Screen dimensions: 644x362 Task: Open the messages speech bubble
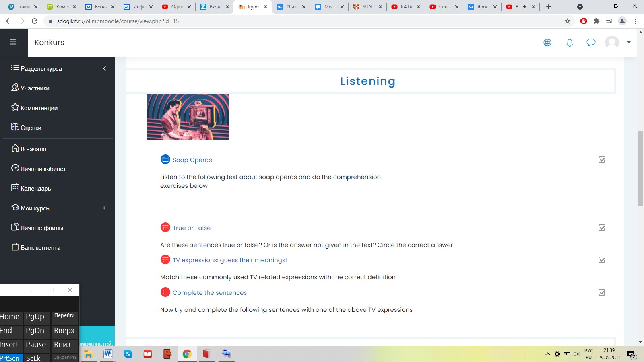coord(591,42)
